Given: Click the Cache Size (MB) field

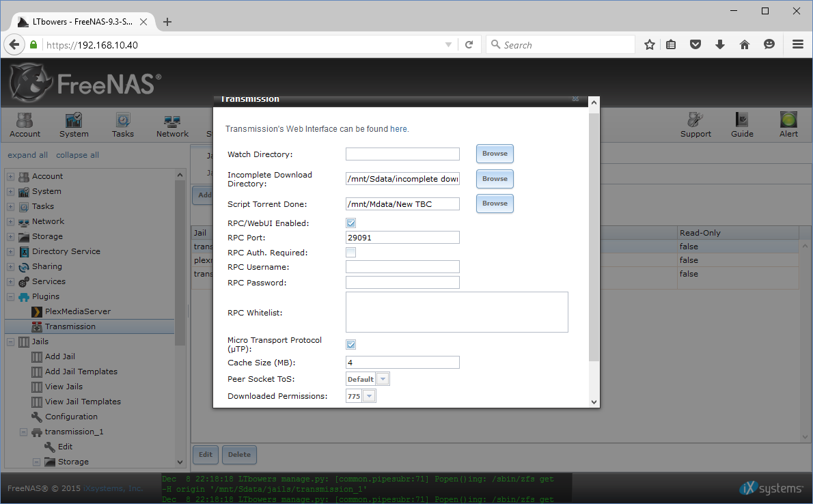Looking at the screenshot, I should [402, 363].
